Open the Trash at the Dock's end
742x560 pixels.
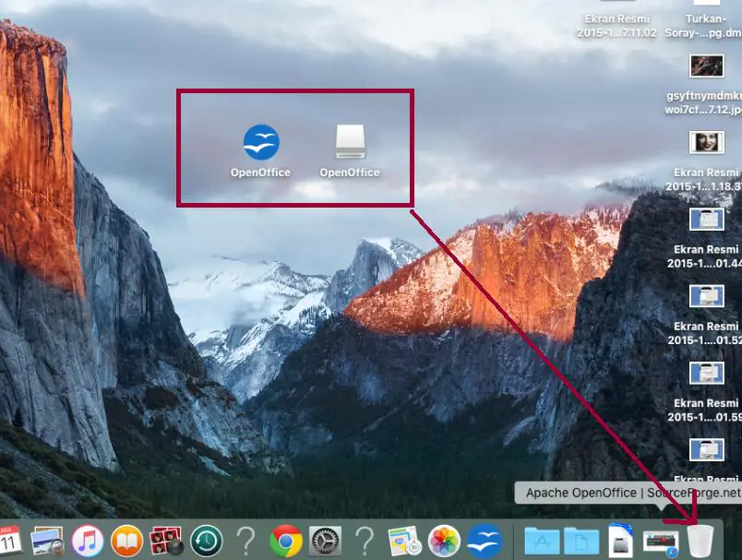(700, 541)
